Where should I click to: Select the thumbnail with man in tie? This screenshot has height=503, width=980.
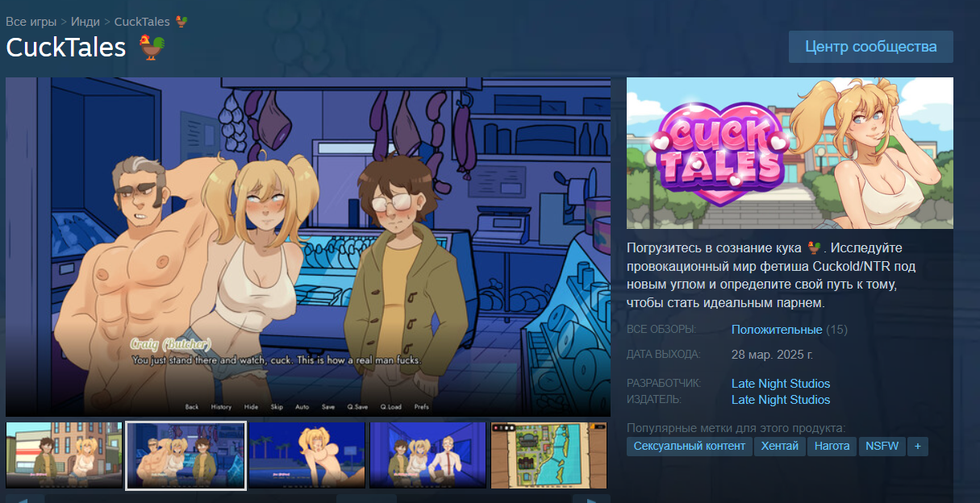coord(428,455)
